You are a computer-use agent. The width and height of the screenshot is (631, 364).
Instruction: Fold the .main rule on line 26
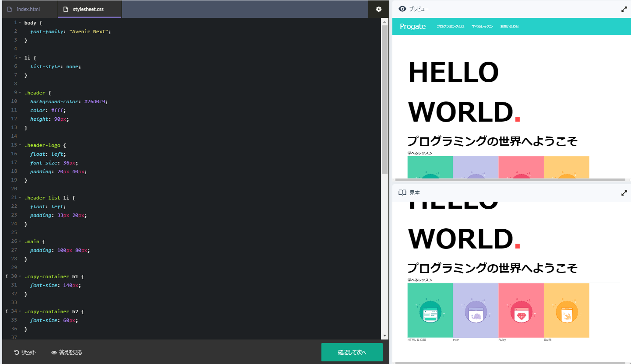[20, 241]
